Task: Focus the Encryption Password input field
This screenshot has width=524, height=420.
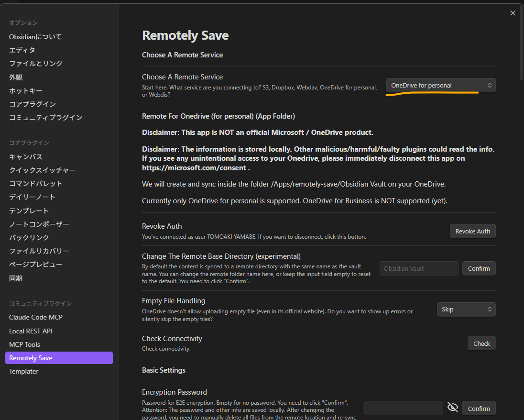Action: (x=404, y=409)
